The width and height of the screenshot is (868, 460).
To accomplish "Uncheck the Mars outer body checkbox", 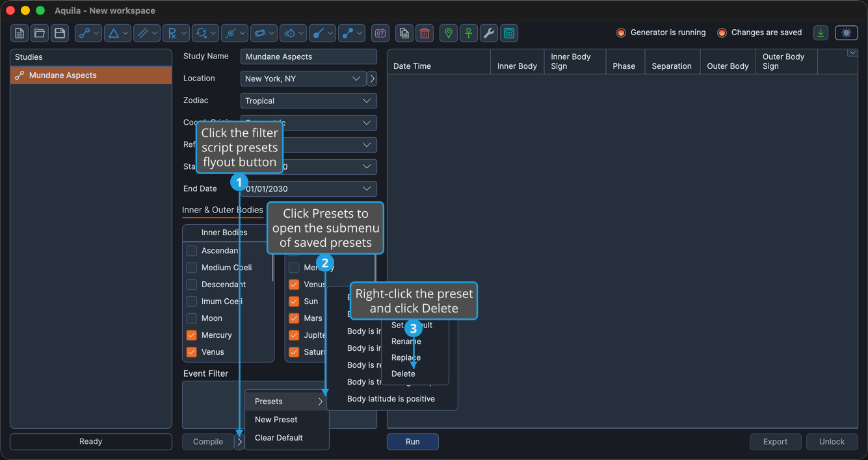I will pyautogui.click(x=294, y=318).
